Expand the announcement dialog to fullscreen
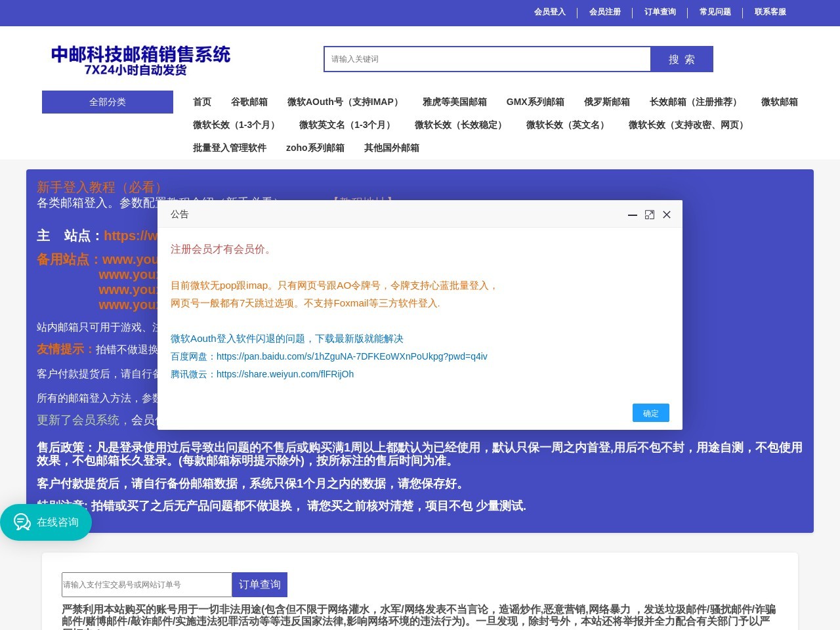Image resolution: width=840 pixels, height=630 pixels. [650, 215]
